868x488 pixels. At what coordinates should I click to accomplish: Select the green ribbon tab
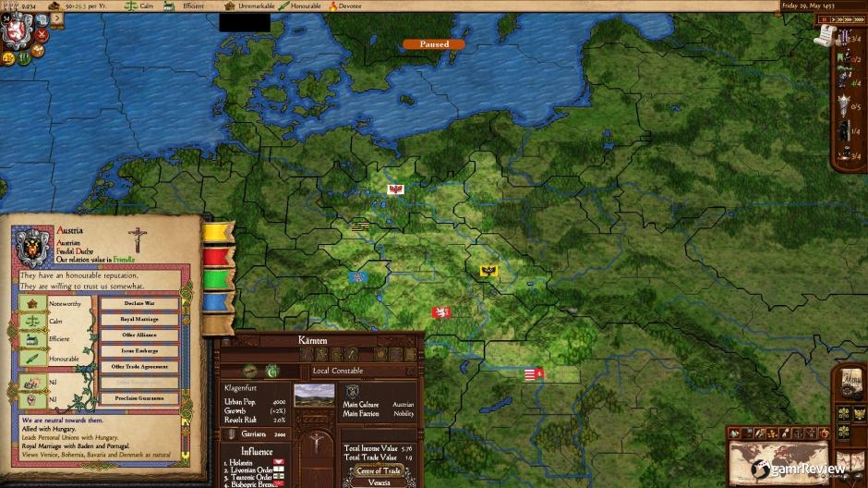218,279
